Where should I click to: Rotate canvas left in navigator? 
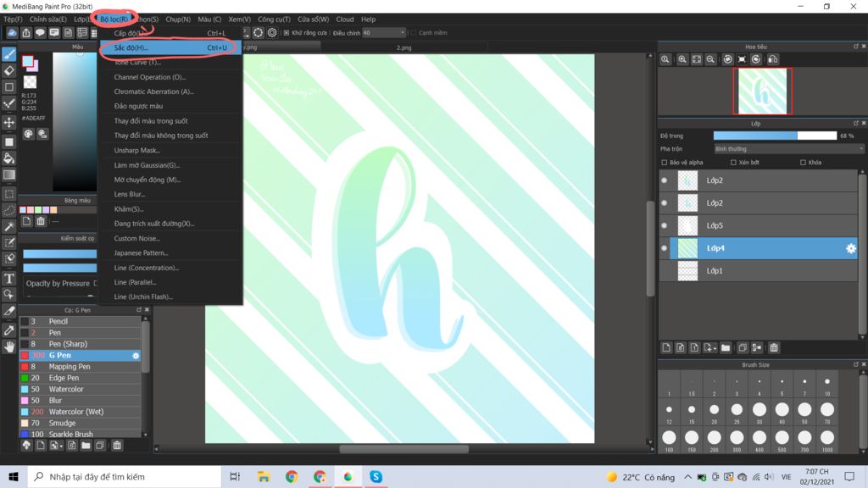pyautogui.click(x=727, y=59)
